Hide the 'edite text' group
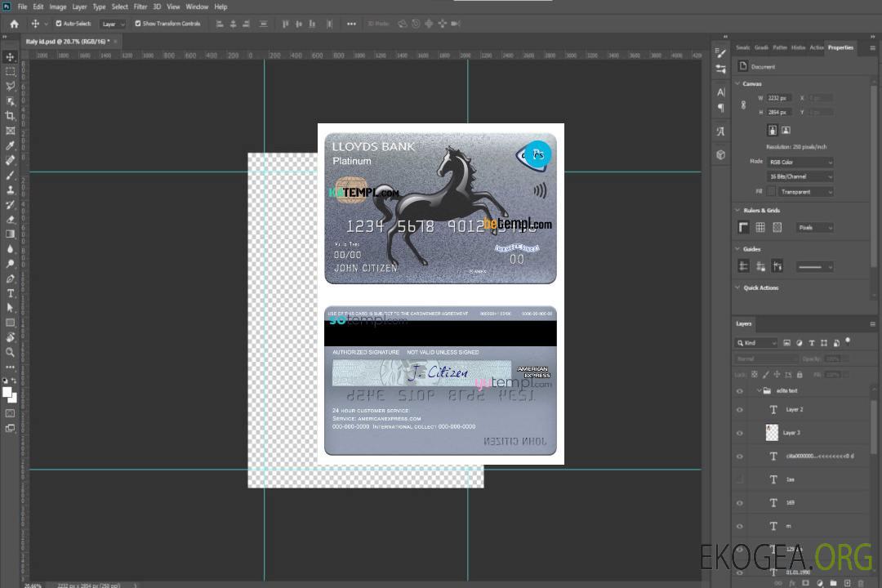Screen dimensions: 882x588 coord(740,391)
